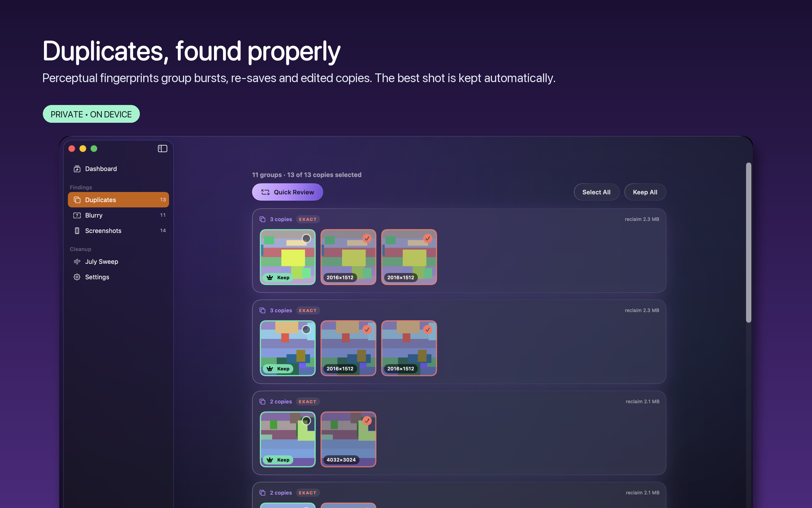Click Screenshots count badge 14
812x508 pixels.
click(x=163, y=231)
